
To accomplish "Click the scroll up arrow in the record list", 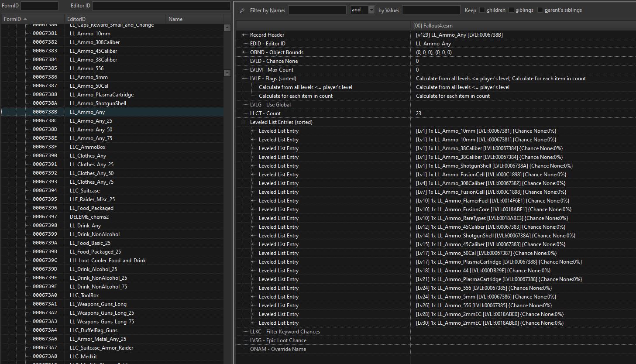I will pyautogui.click(x=227, y=28).
